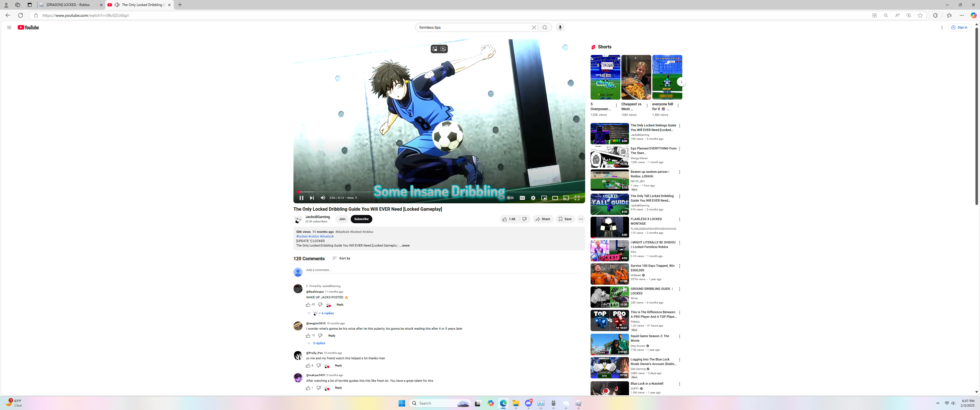Viewport: 980px width, 410px height.
Task: Select 'The Only Locked Dribbling' YouTube tab
Action: tap(140, 5)
